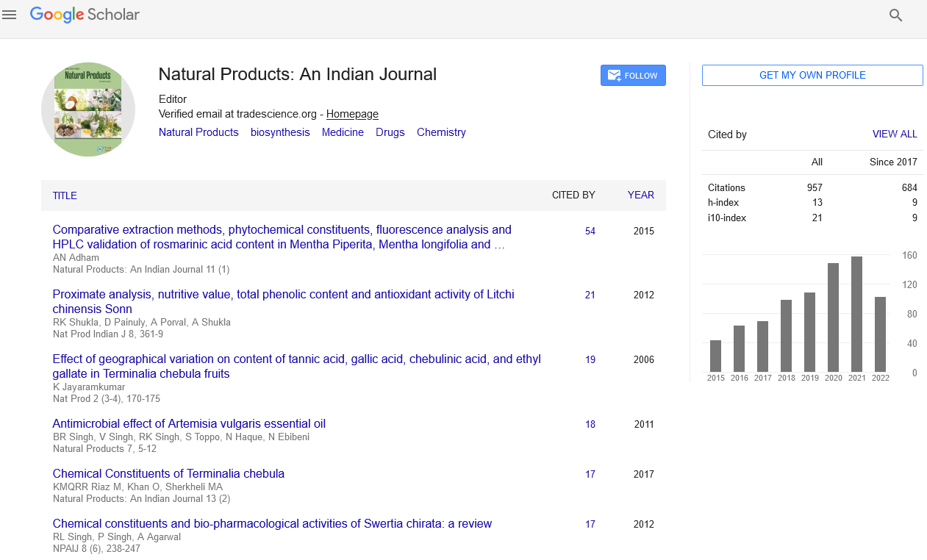Click the 2022 bar in citations chart
The image size is (927, 560).
pyautogui.click(x=880, y=334)
